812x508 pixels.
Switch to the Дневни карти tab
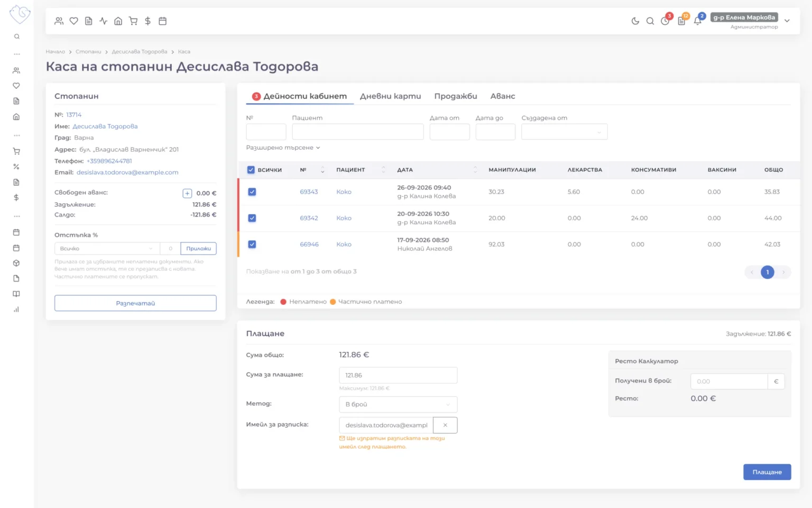[391, 96]
